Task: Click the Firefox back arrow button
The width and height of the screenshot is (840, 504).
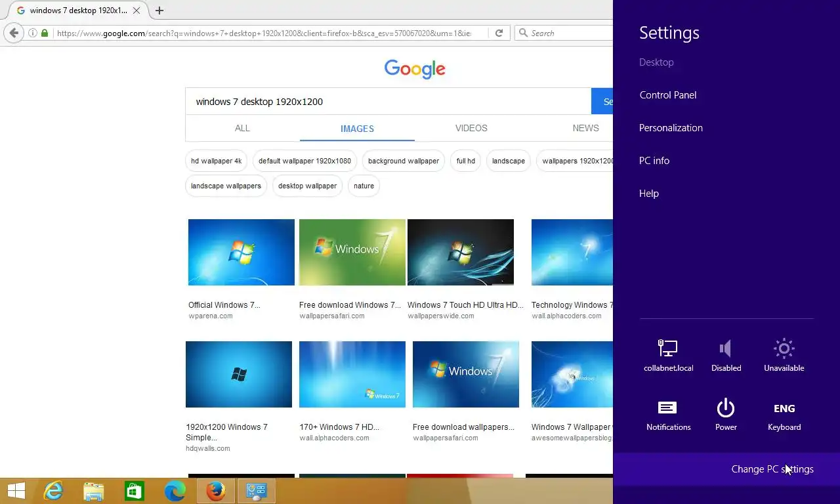Action: point(14,33)
